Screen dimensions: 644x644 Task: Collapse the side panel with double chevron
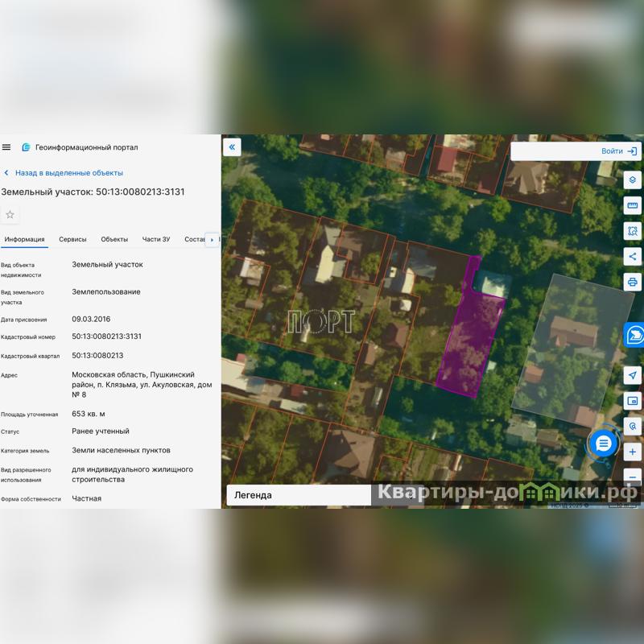[232, 147]
